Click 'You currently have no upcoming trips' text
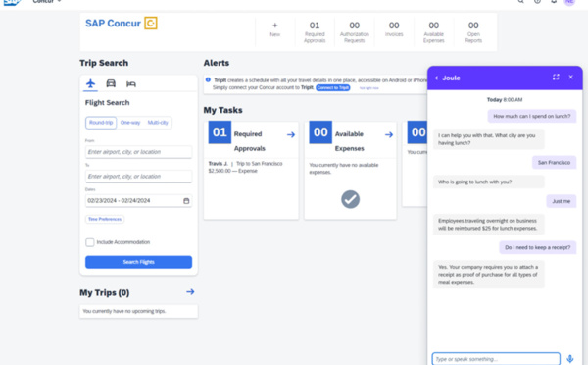Image resolution: width=588 pixels, height=365 pixels. [x=124, y=311]
